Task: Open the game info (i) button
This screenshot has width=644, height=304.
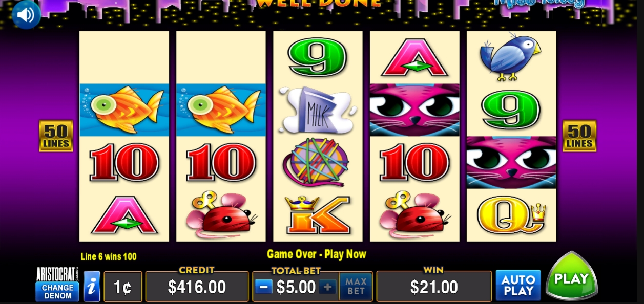Action: tap(92, 286)
